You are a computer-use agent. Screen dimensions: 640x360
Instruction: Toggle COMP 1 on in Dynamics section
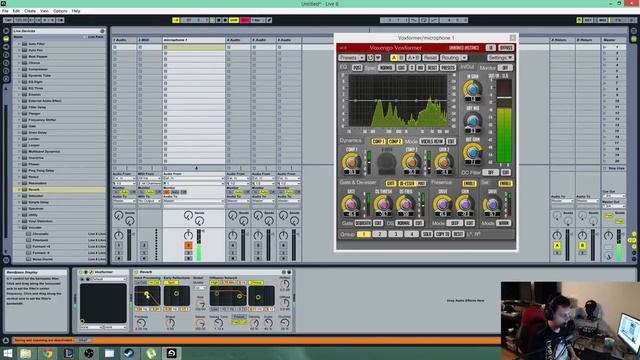coord(378,141)
